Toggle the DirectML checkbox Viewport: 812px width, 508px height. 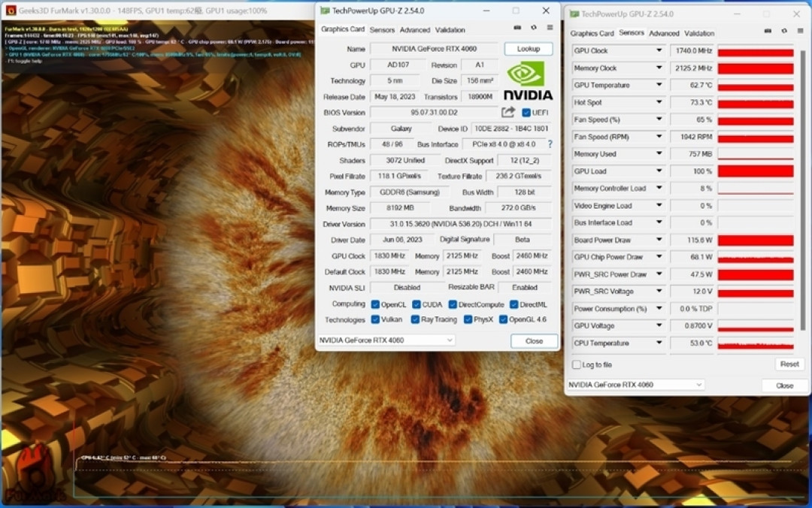pos(514,304)
